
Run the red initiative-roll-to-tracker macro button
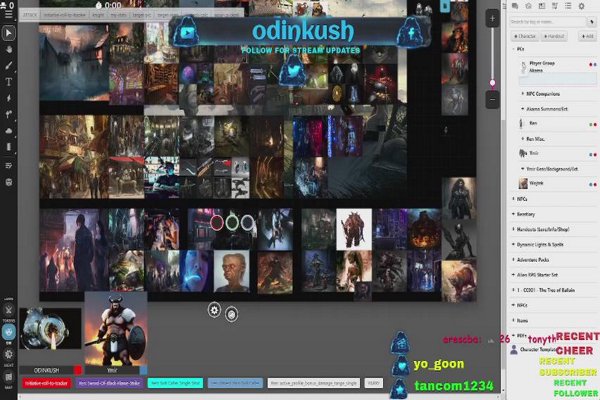pos(47,383)
